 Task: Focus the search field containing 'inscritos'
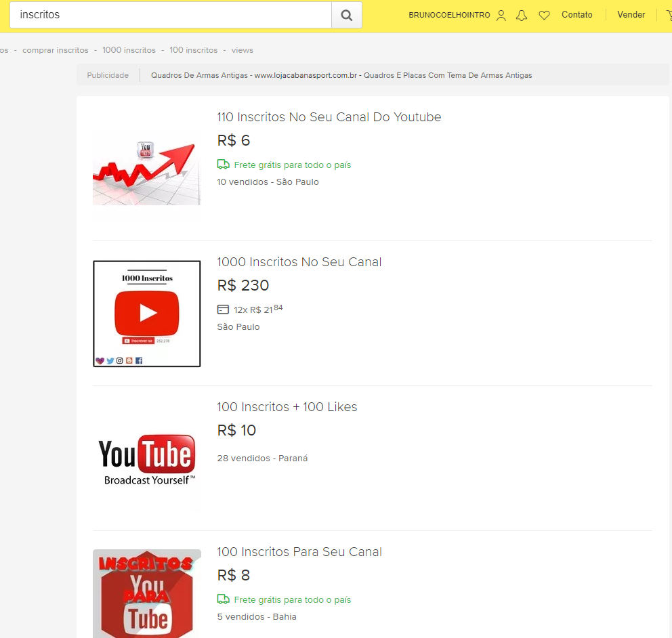pos(171,15)
